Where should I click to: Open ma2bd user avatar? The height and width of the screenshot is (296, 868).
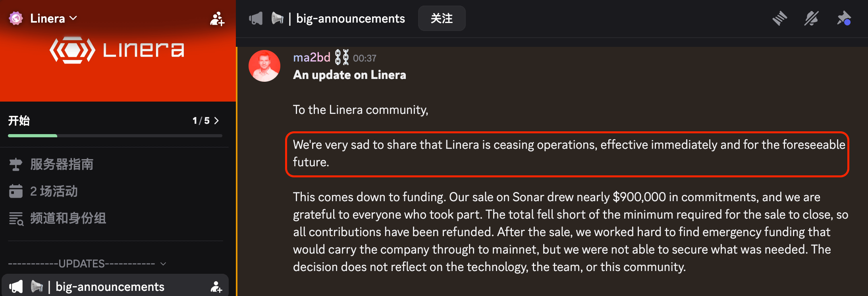point(264,66)
